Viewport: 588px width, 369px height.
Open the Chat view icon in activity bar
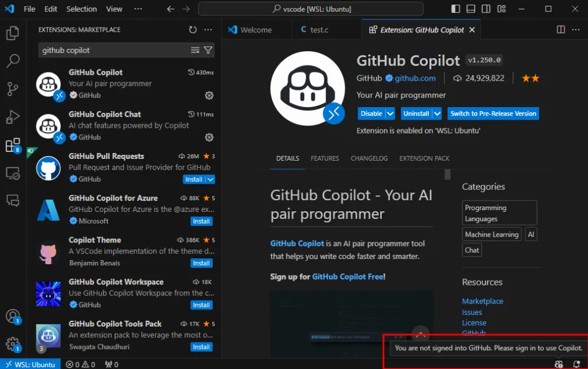click(x=13, y=201)
